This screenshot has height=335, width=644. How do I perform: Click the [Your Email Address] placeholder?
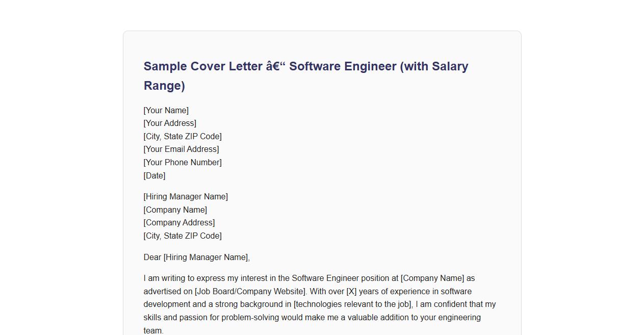181,149
